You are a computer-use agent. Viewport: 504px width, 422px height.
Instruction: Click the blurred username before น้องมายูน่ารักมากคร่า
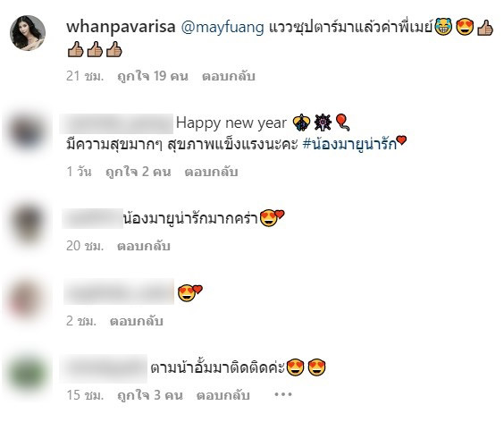(x=93, y=219)
